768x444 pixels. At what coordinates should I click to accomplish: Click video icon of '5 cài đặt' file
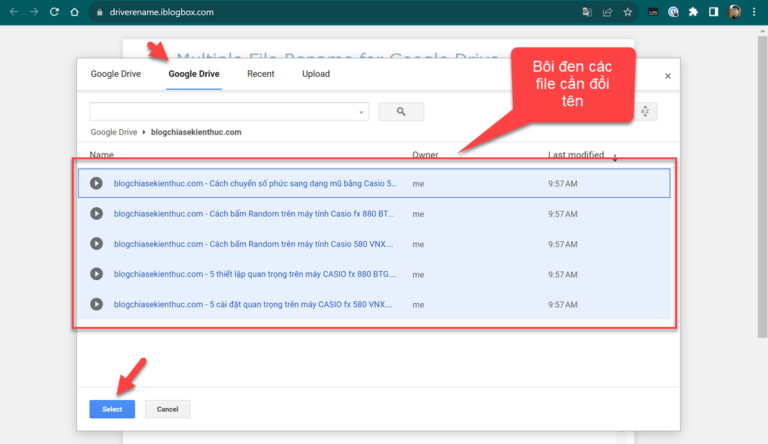(x=96, y=304)
